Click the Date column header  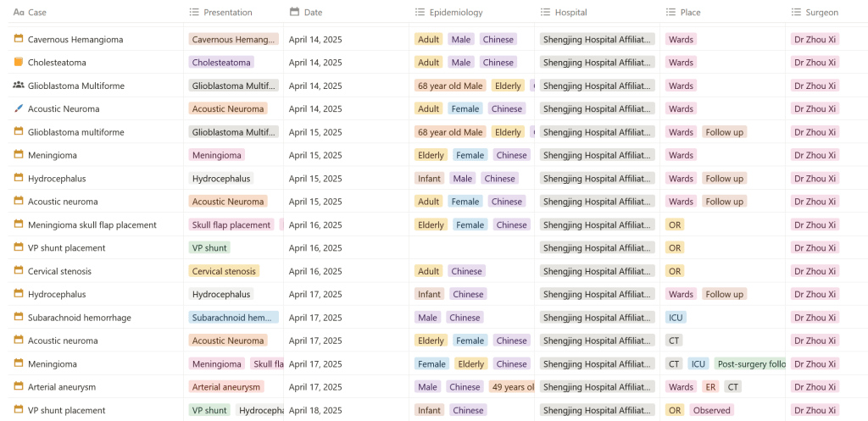click(313, 13)
